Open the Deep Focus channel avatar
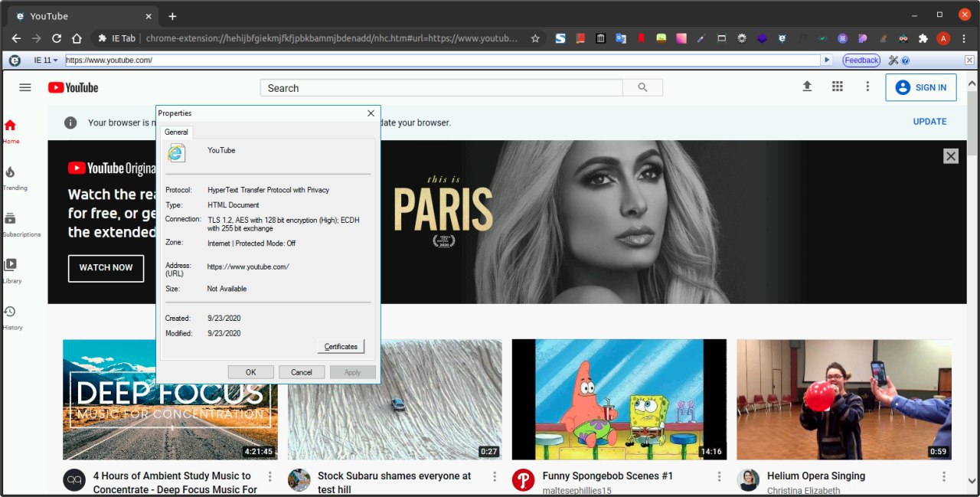The height and width of the screenshot is (497, 980). click(74, 480)
